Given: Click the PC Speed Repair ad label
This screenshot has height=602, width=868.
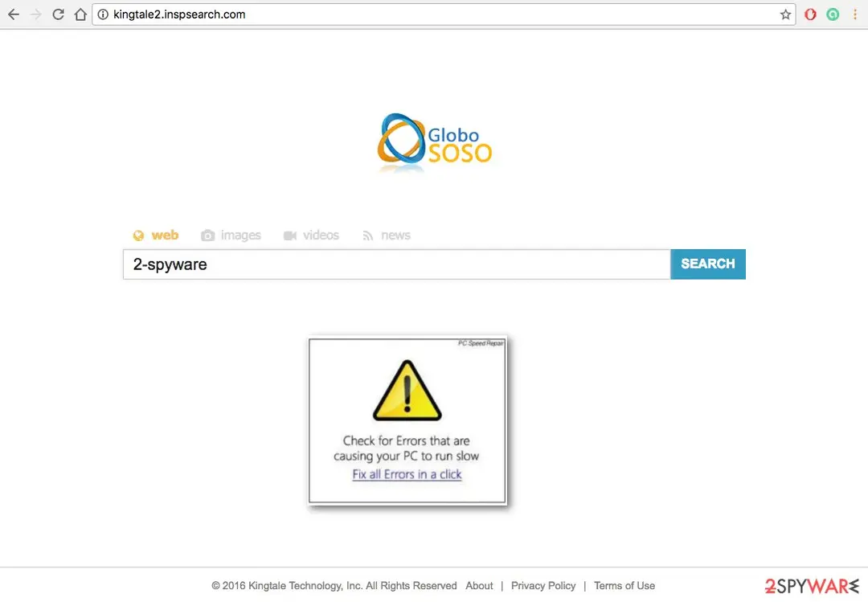Looking at the screenshot, I should [481, 343].
